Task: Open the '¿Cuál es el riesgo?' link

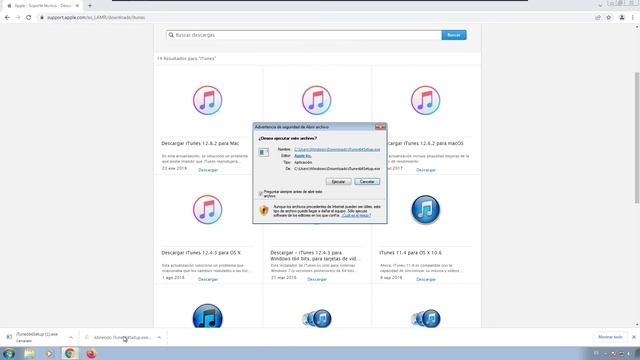Action: pyautogui.click(x=356, y=215)
